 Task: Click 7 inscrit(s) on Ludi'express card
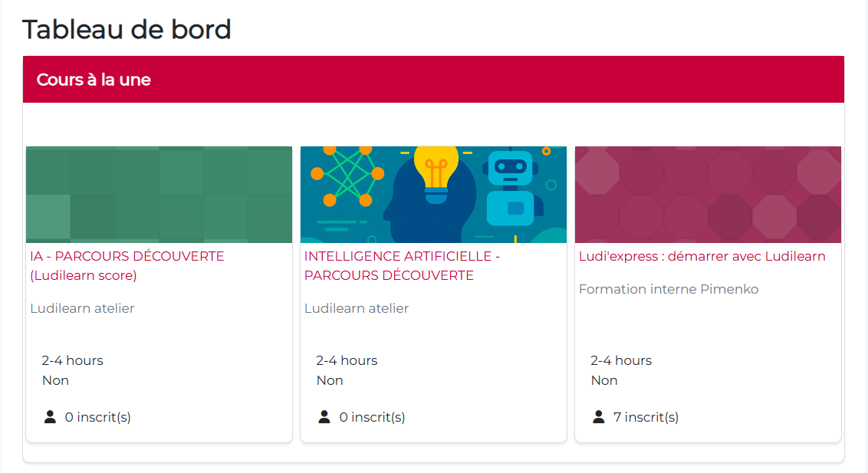[x=646, y=417]
